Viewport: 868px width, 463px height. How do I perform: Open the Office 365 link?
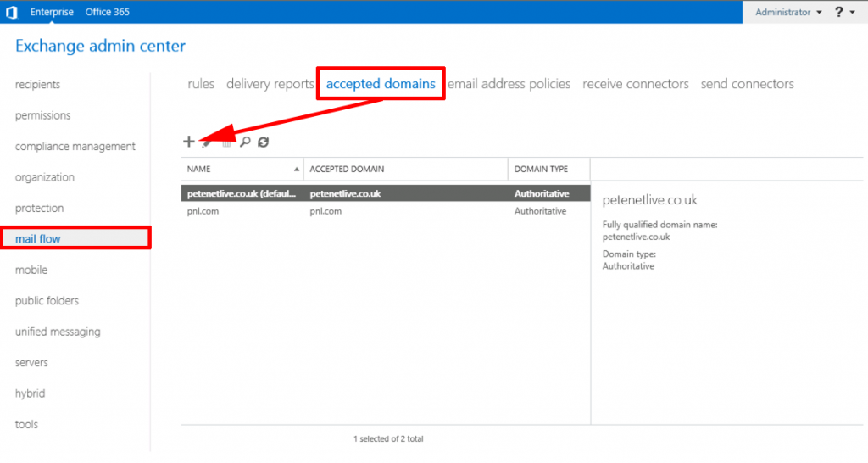click(x=107, y=12)
